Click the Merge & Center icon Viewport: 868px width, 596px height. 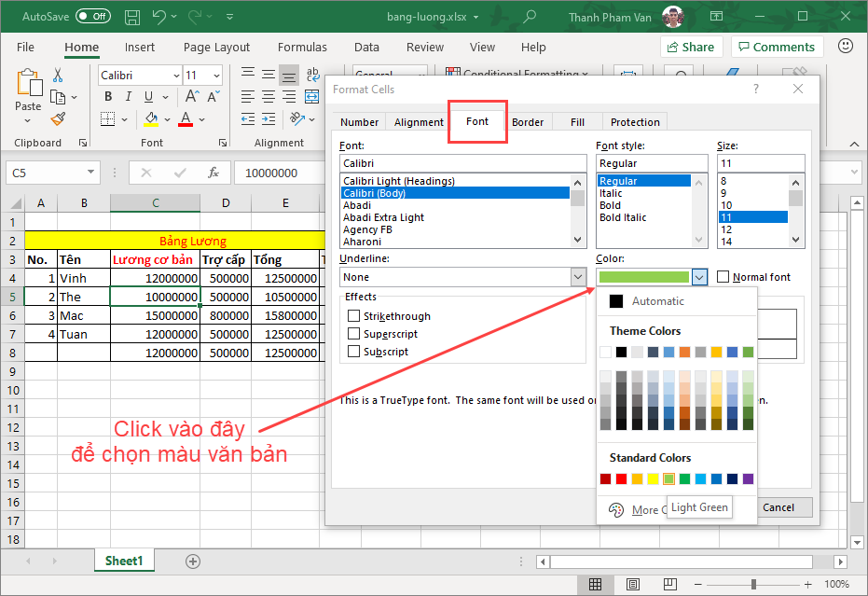pos(312,97)
